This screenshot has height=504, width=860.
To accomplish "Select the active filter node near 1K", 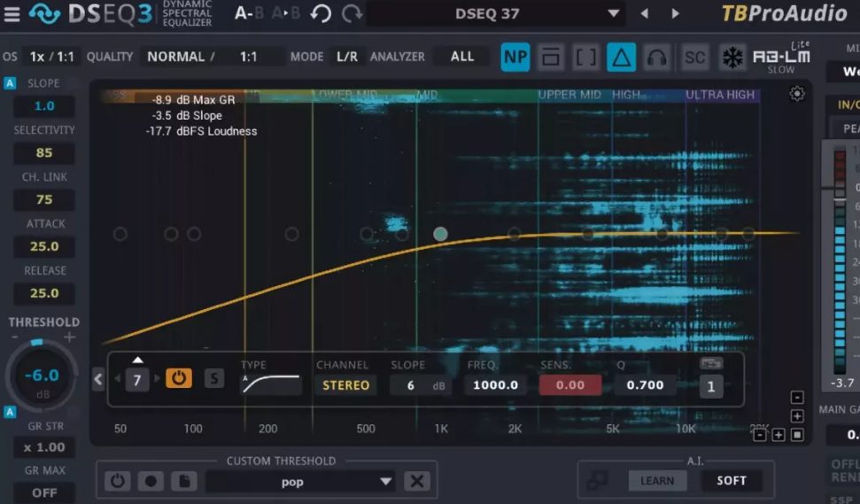I will (x=440, y=234).
